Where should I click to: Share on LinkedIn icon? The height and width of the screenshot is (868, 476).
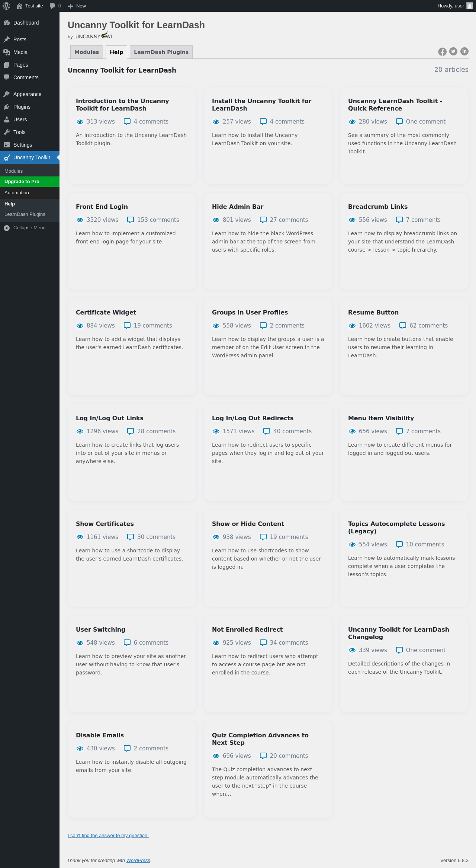coord(464,51)
